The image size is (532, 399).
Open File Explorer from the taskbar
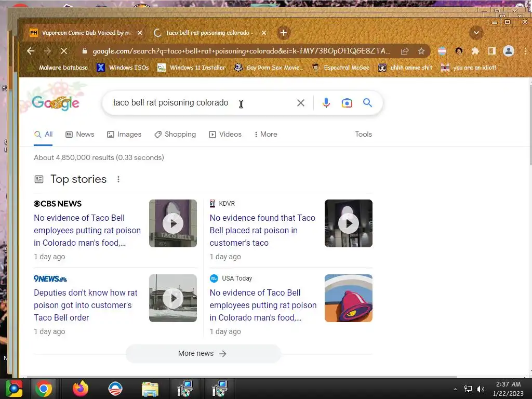pyautogui.click(x=150, y=389)
